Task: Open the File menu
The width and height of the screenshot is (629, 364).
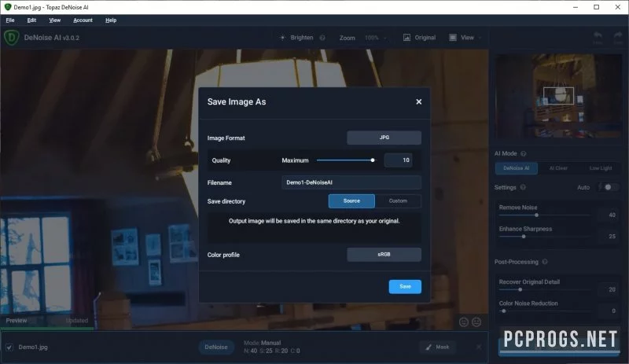Action: pyautogui.click(x=10, y=20)
